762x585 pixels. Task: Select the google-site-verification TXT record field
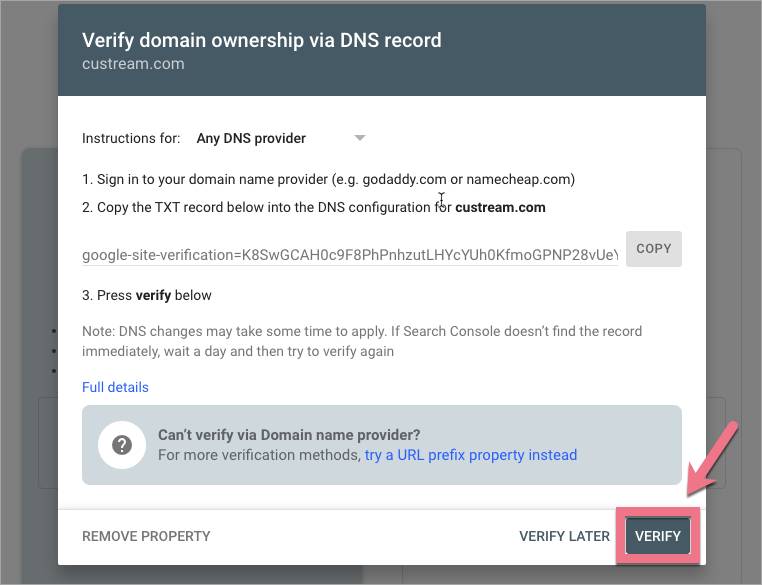[x=350, y=255]
